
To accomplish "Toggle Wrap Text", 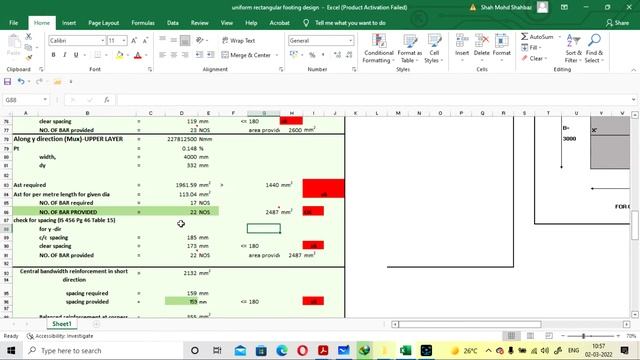I will (x=238, y=40).
